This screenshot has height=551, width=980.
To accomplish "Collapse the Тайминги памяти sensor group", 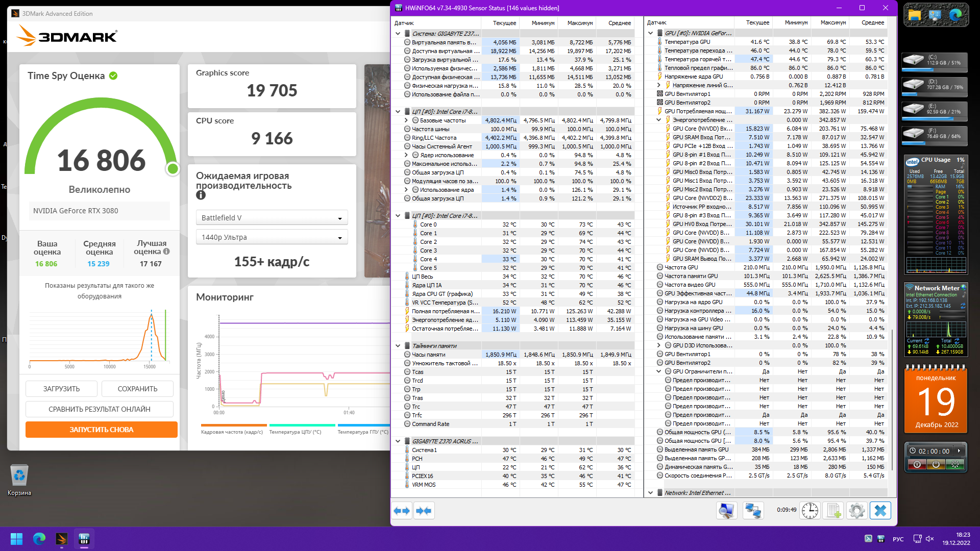I will click(398, 346).
